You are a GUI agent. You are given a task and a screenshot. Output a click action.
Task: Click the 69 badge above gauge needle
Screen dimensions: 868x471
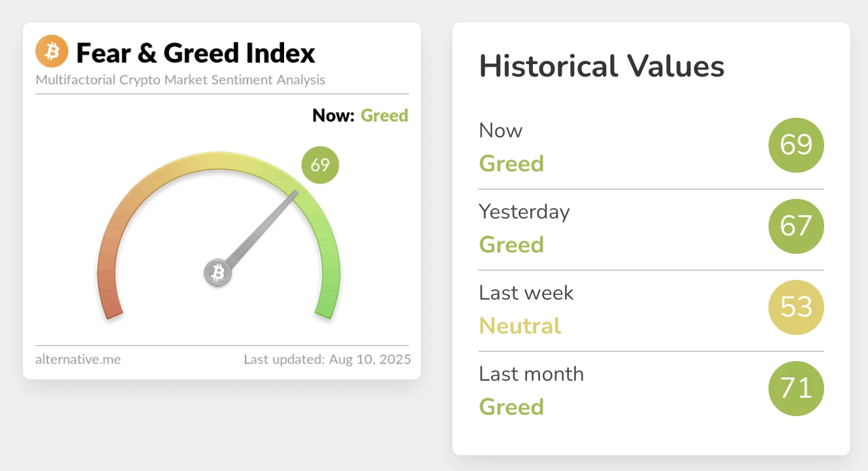(320, 165)
